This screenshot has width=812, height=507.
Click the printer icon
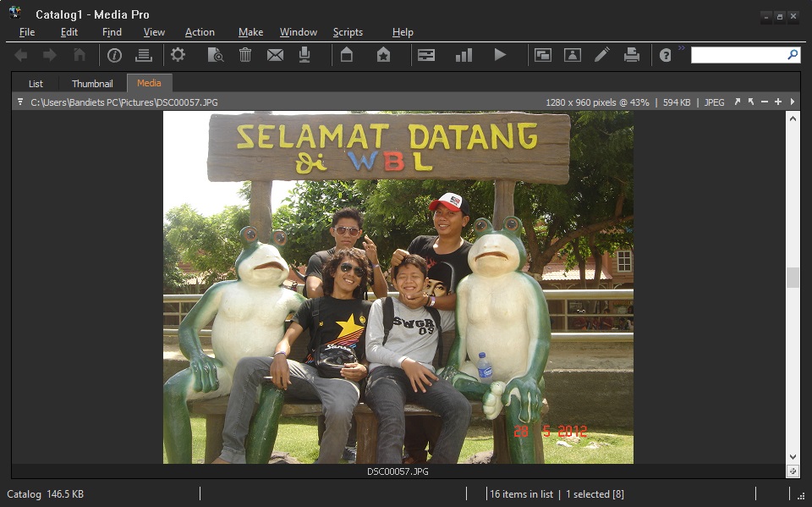coord(631,55)
